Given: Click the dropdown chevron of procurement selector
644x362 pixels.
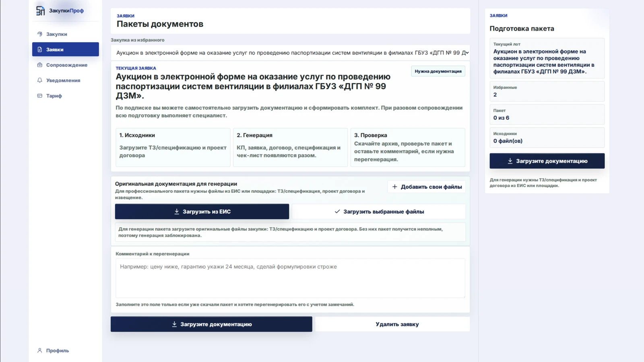Looking at the screenshot, I should 467,53.
